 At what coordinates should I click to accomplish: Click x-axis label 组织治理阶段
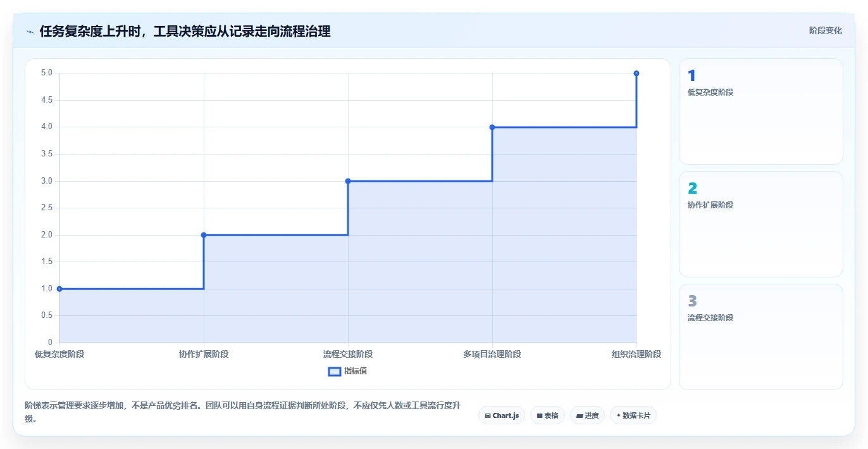coord(636,354)
